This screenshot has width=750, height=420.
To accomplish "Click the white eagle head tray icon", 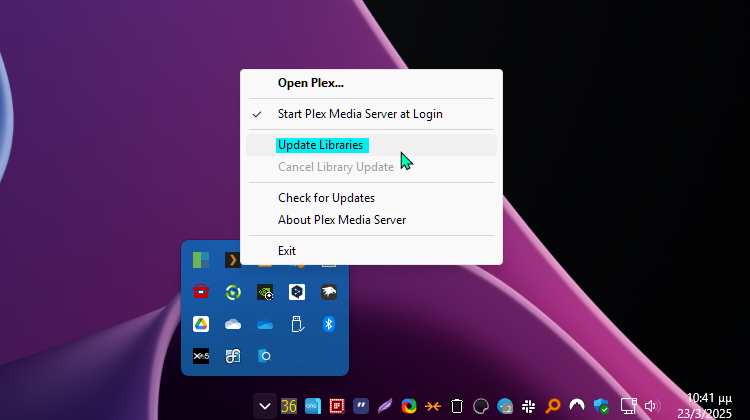I will [x=329, y=292].
